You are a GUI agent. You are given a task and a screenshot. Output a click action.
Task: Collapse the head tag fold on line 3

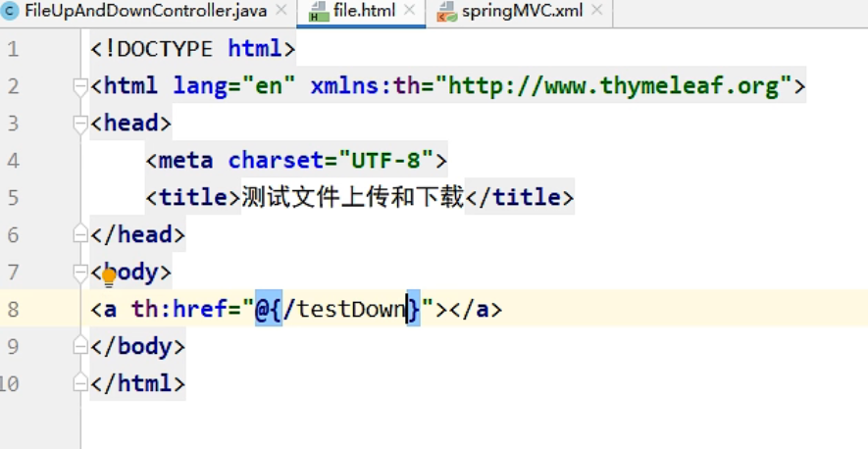(x=80, y=124)
